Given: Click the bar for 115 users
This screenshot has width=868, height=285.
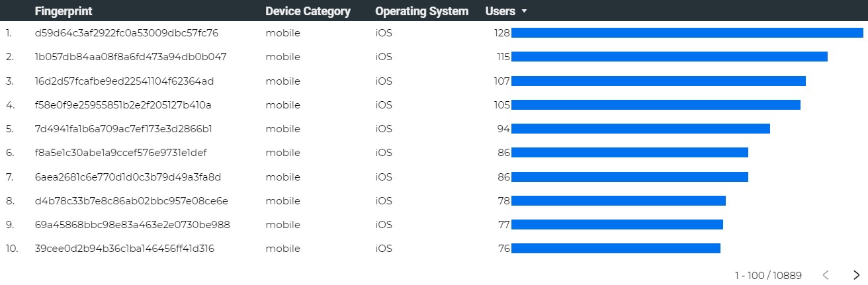Looking at the screenshot, I should pos(669,57).
